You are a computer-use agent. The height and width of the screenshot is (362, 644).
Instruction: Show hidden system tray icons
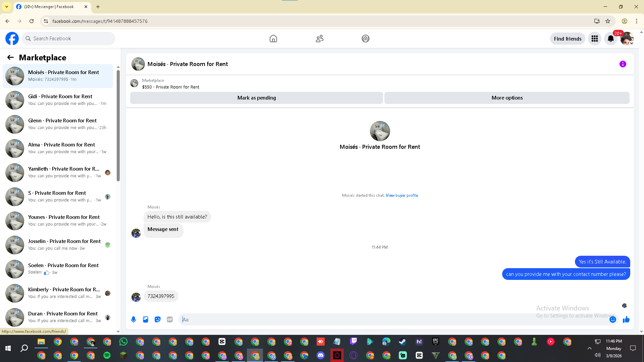pyautogui.click(x=589, y=348)
